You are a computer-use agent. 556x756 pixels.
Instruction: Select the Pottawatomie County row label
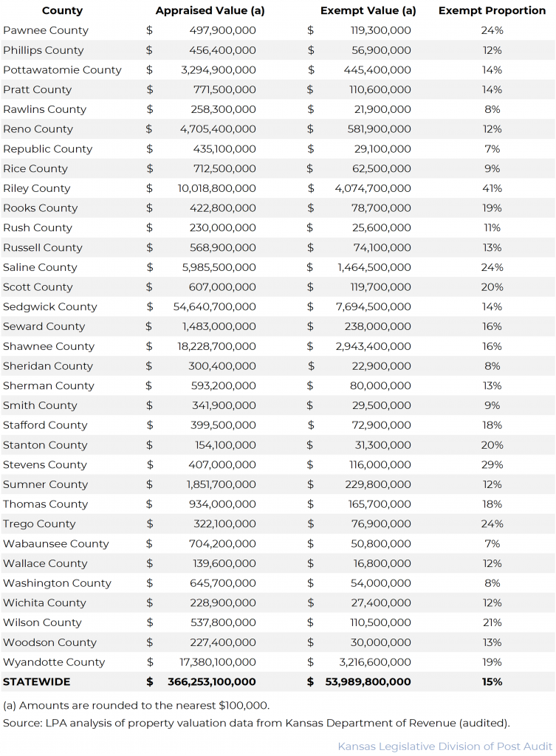click(62, 70)
